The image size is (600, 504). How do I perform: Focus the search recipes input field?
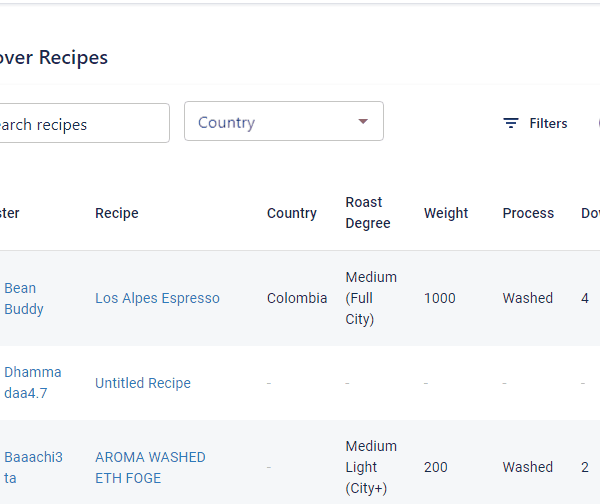(80, 124)
